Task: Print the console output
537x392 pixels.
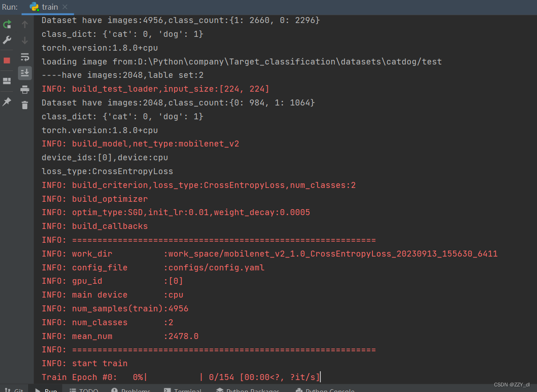Action: tap(25, 89)
